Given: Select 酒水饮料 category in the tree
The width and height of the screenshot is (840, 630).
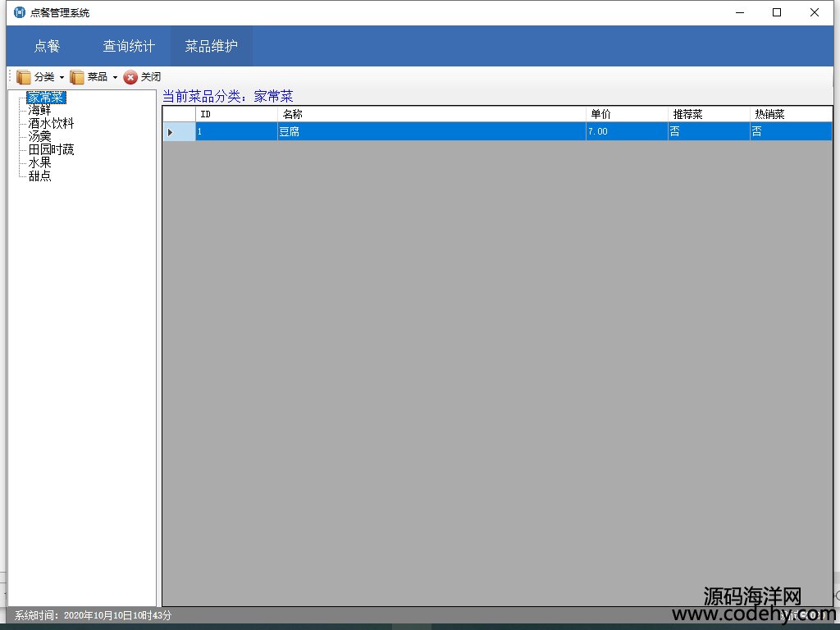Looking at the screenshot, I should pyautogui.click(x=51, y=124).
